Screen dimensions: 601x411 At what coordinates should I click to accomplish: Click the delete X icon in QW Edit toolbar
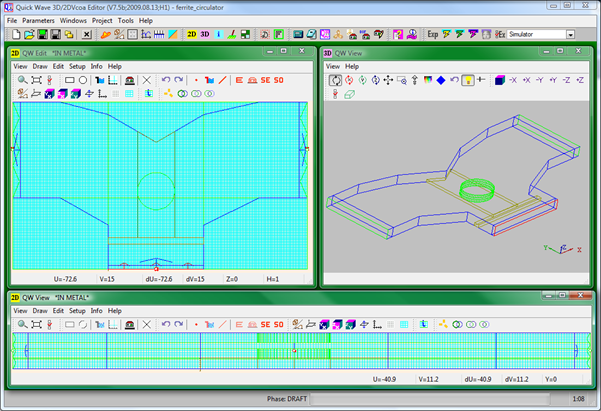point(147,79)
